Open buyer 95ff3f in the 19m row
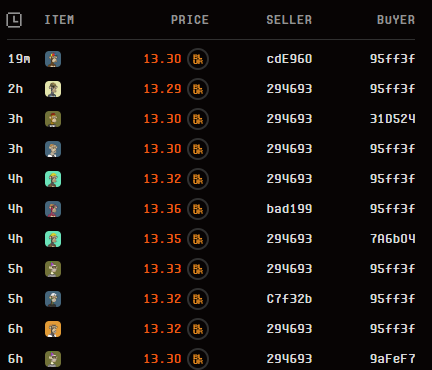 [393, 59]
